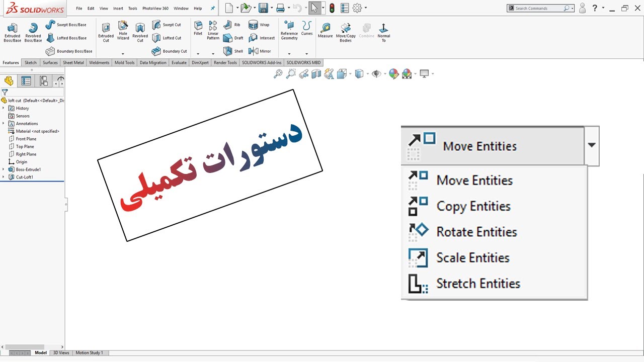
Task: Open the Tools menu
Action: pyautogui.click(x=133, y=9)
